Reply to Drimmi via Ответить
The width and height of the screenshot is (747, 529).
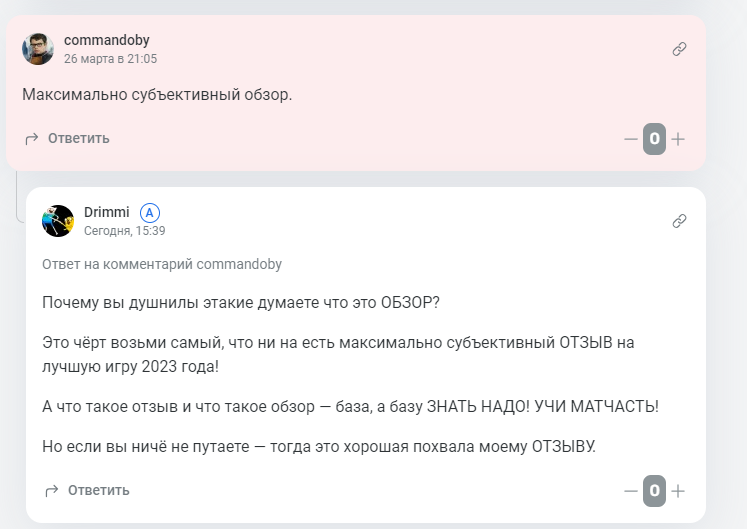pyautogui.click(x=99, y=490)
